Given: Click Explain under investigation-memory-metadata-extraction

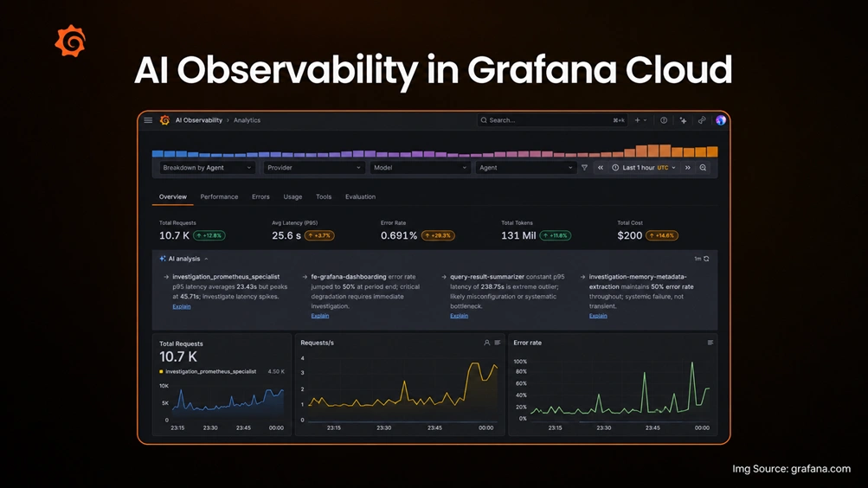Looking at the screenshot, I should [598, 316].
